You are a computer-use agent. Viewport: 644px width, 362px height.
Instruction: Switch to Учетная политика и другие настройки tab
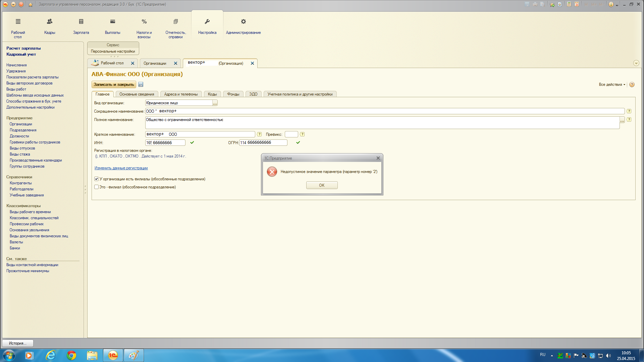click(300, 94)
